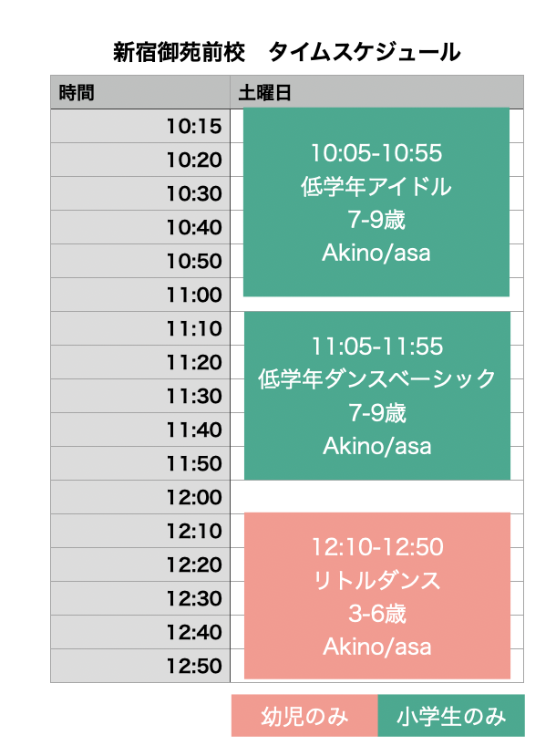The width and height of the screenshot is (556, 756).
Task: Select the 10:30 time cell
Action: (x=139, y=194)
